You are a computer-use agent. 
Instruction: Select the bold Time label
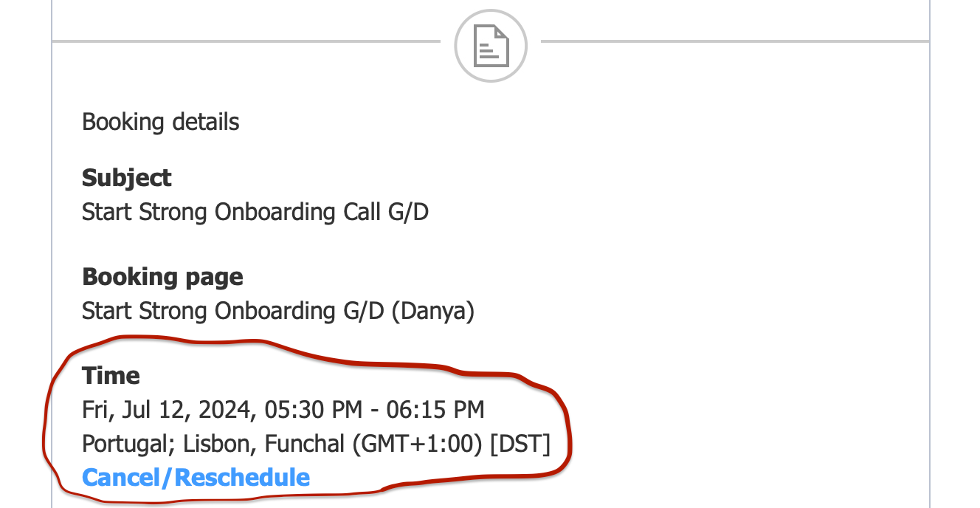pyautogui.click(x=111, y=376)
